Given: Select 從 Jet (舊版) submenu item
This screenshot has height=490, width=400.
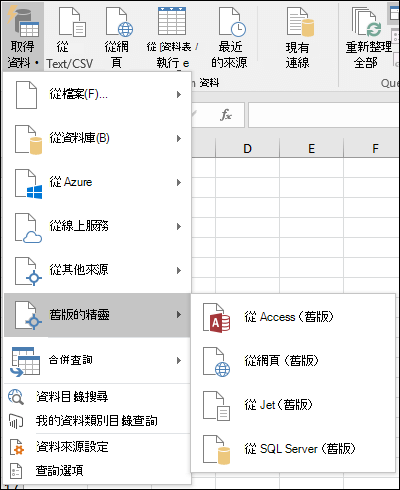Looking at the screenshot, I should [293, 405].
